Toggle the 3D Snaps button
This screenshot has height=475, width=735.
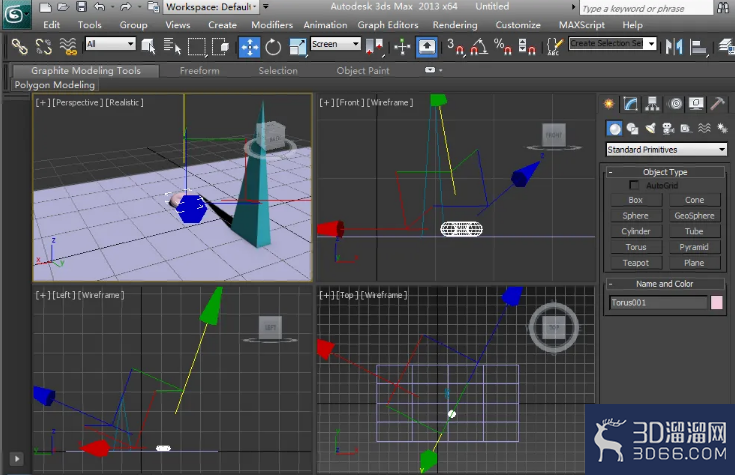[x=455, y=47]
